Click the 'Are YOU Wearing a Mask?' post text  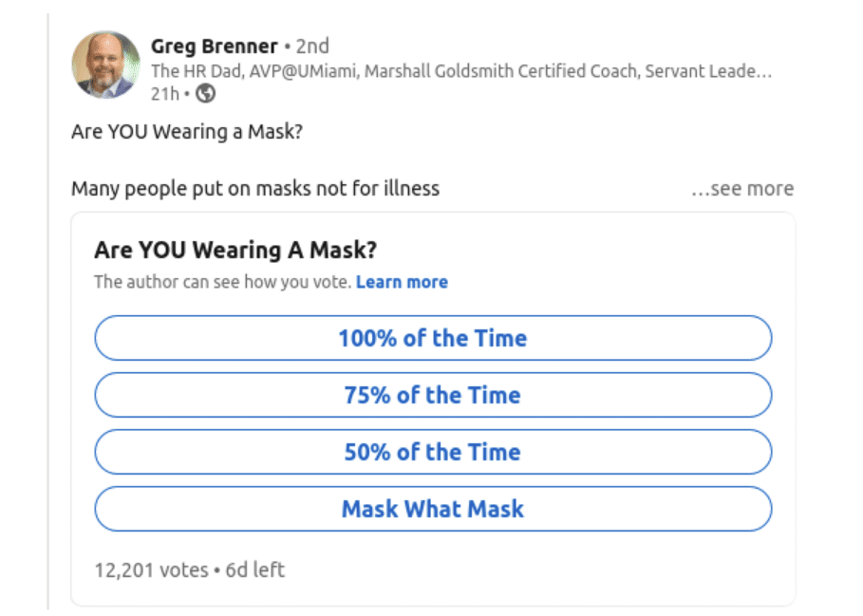187,132
